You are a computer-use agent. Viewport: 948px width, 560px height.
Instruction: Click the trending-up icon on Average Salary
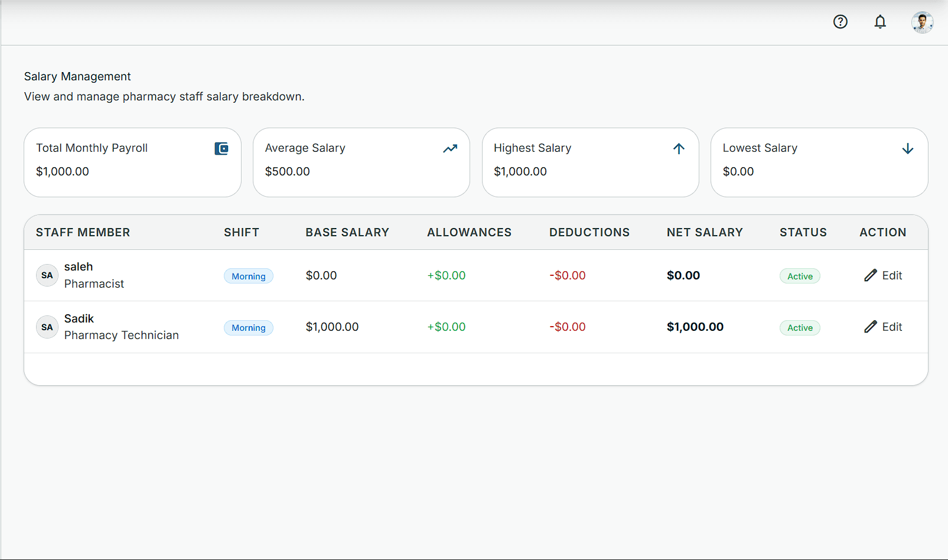pos(450,148)
